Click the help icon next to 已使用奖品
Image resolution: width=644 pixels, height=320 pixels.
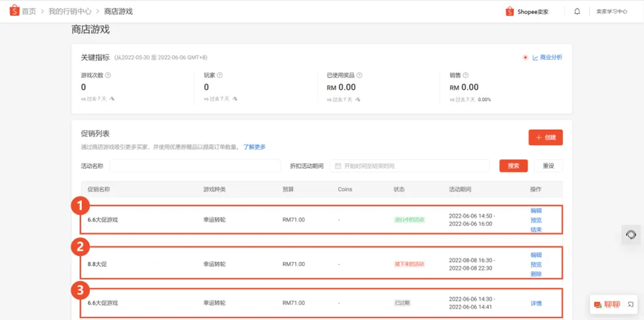tap(359, 75)
